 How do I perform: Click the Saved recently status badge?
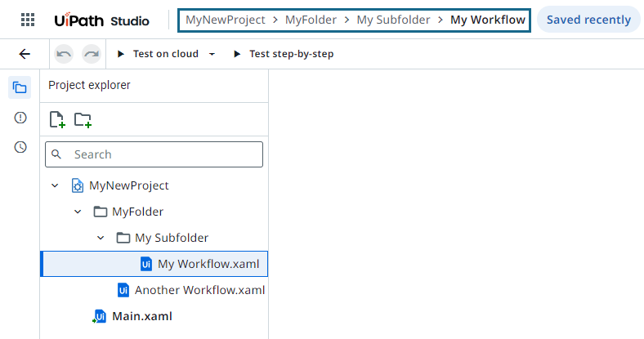[588, 20]
